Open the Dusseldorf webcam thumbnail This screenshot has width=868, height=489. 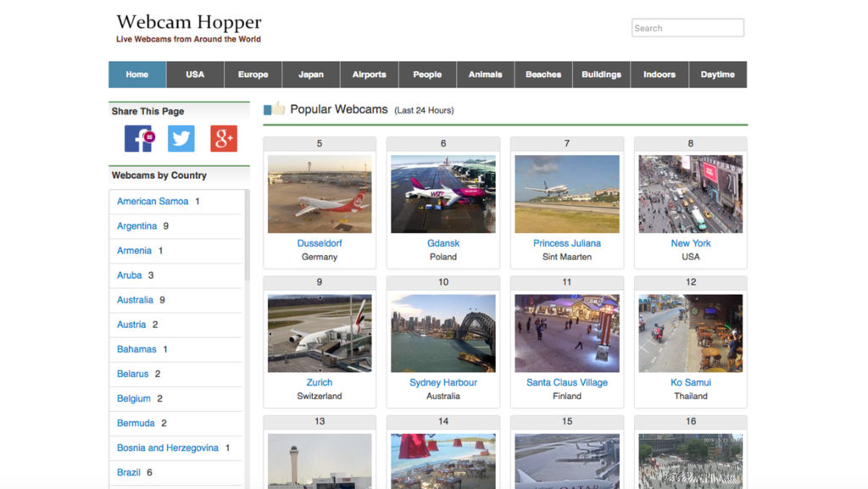tap(320, 194)
